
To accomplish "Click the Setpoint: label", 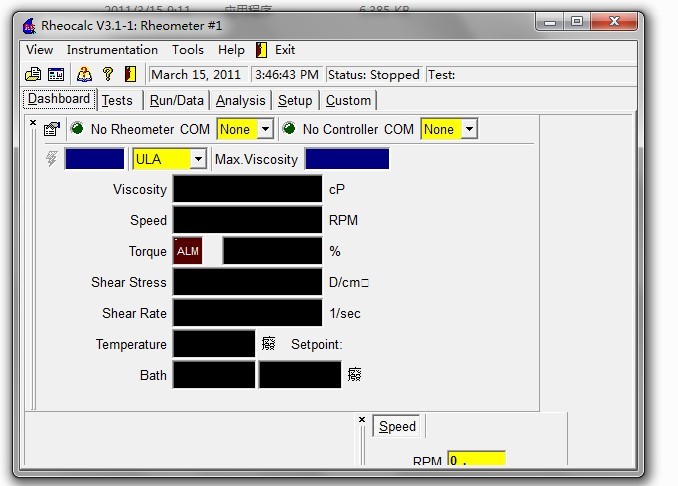I will click(x=317, y=344).
